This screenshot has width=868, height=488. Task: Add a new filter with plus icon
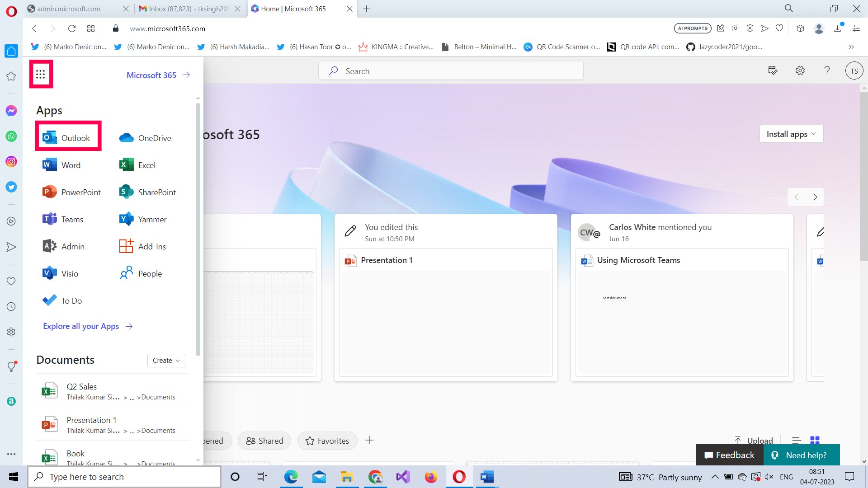369,440
